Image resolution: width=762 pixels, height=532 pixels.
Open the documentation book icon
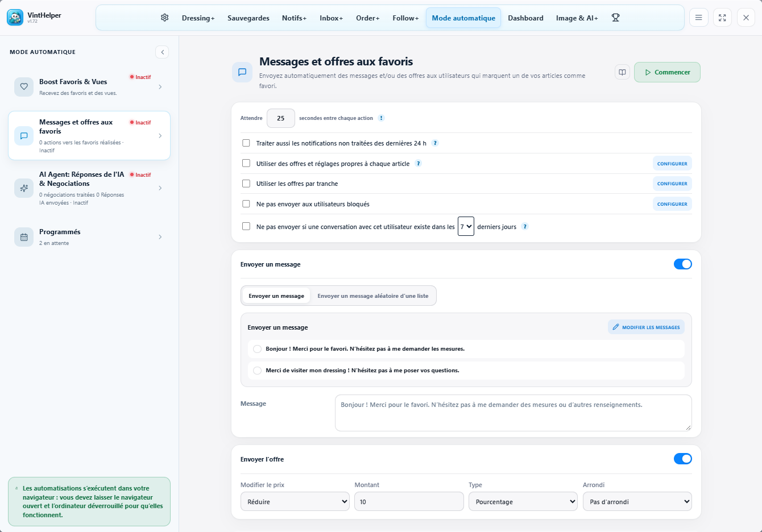623,72
